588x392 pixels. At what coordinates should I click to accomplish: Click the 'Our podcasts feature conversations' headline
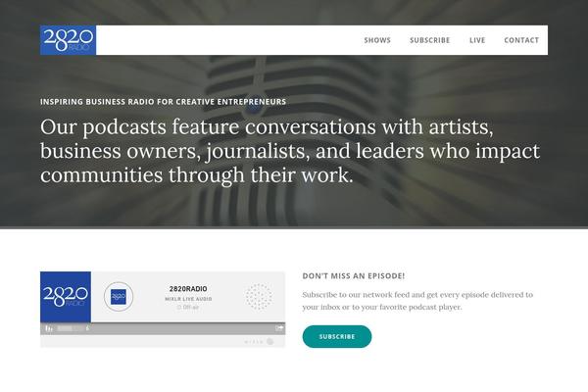290,151
